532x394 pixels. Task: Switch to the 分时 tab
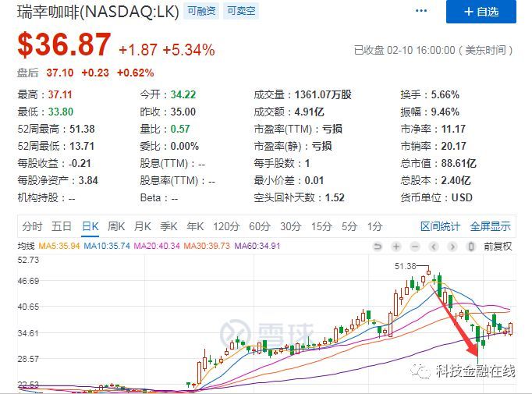click(32, 226)
